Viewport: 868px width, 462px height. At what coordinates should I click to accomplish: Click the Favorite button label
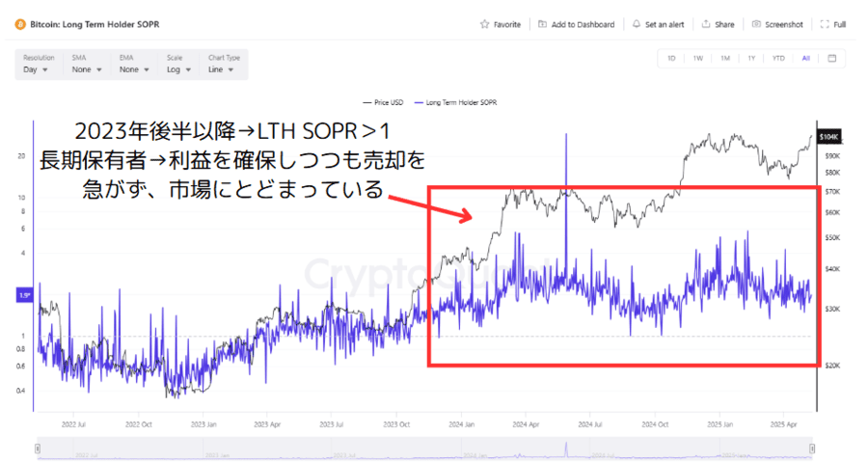(x=507, y=24)
